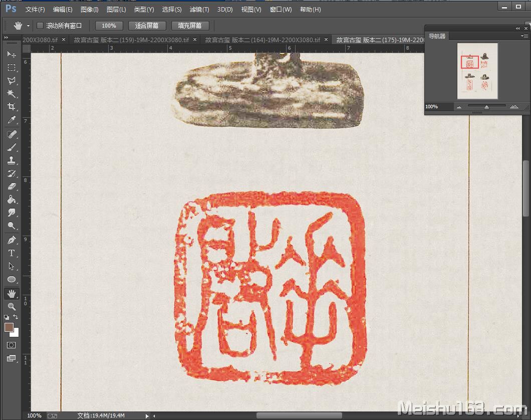531x420 pixels.
Task: Select the Clone Stamp tool
Action: 12,160
